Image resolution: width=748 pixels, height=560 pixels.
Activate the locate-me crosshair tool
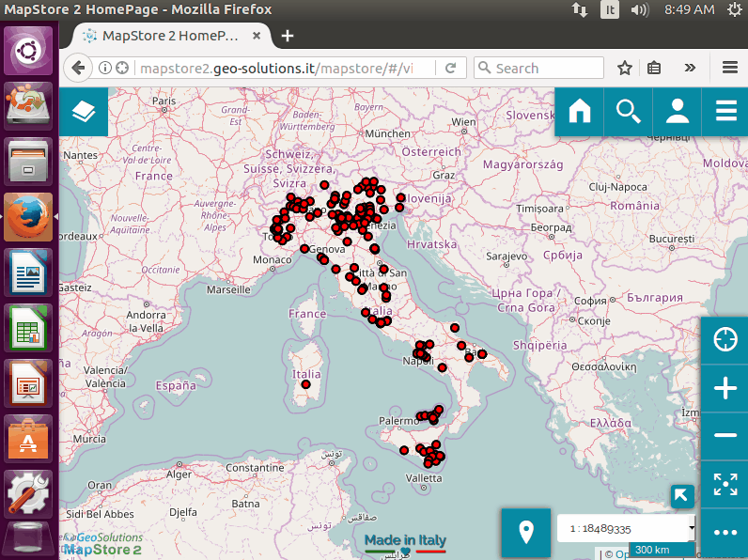coord(725,339)
